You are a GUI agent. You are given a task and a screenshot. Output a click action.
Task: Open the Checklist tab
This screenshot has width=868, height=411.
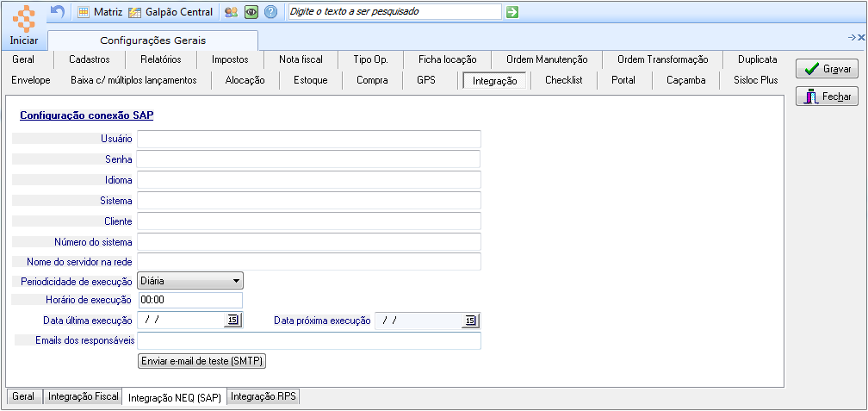point(563,80)
